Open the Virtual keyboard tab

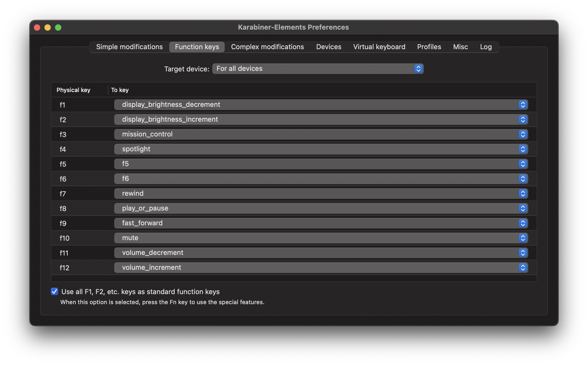click(x=379, y=47)
